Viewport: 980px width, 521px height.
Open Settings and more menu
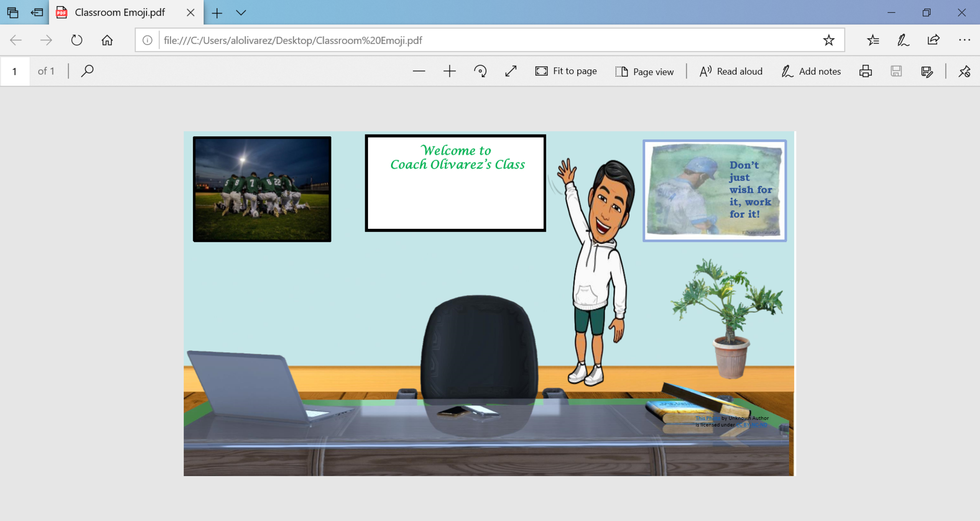964,40
